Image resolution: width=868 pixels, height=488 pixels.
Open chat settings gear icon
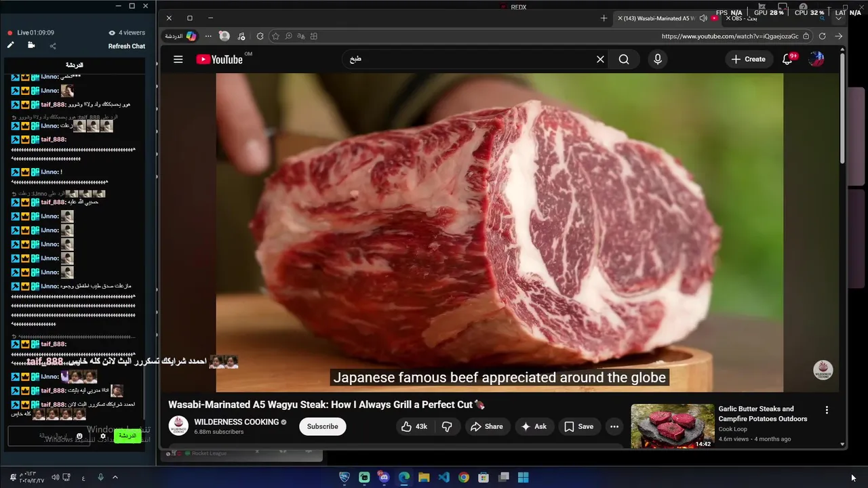(103, 436)
